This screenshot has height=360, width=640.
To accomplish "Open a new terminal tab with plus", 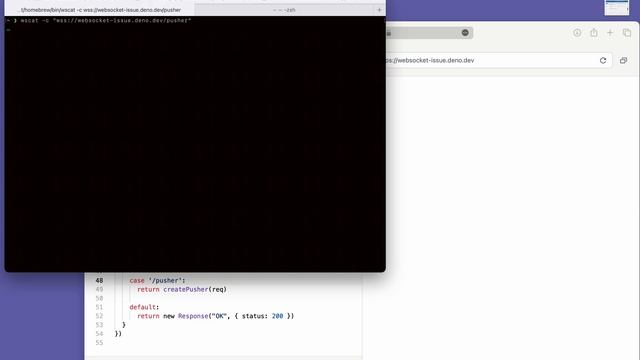I will 379,10.
